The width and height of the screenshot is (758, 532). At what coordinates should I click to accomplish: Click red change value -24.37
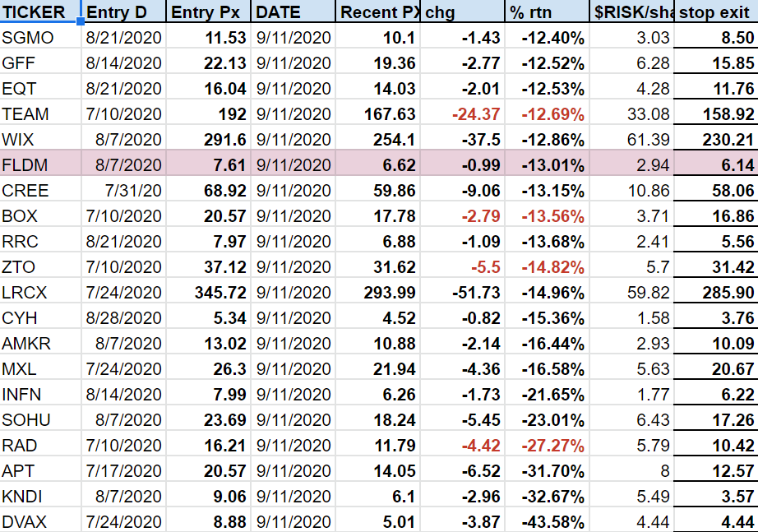coord(476,114)
